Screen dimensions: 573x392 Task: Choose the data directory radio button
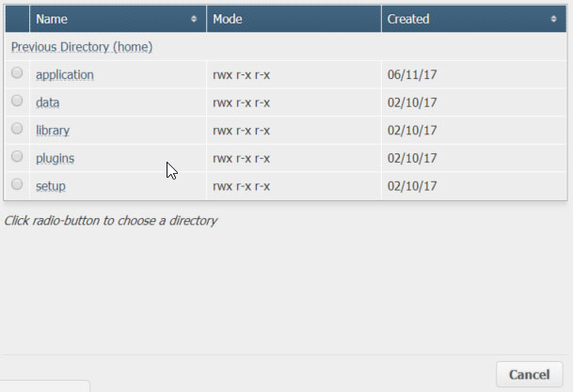[17, 101]
